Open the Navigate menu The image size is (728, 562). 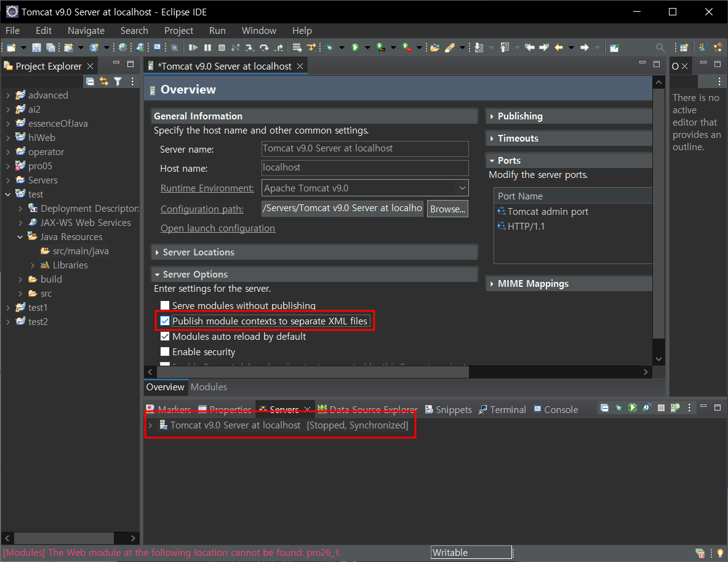point(86,31)
